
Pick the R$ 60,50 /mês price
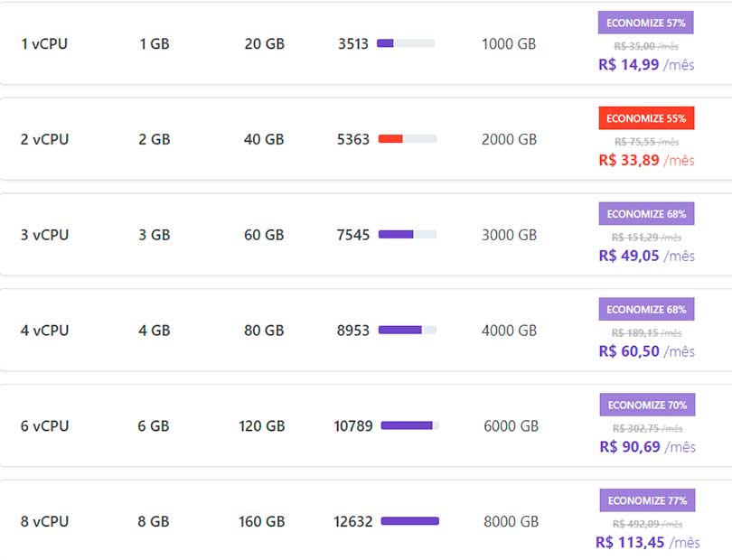coord(645,351)
